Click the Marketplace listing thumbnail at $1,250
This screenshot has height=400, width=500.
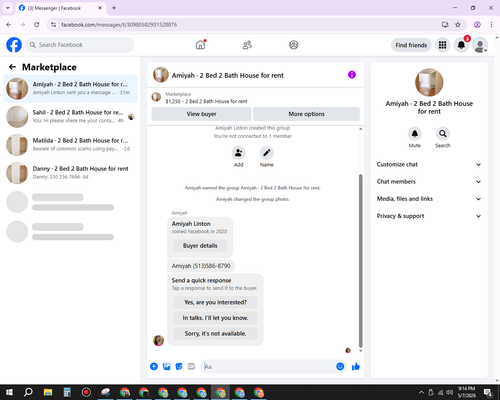156,97
